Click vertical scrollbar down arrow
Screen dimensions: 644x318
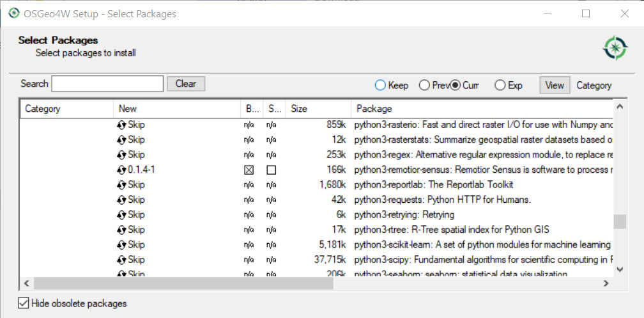point(620,269)
